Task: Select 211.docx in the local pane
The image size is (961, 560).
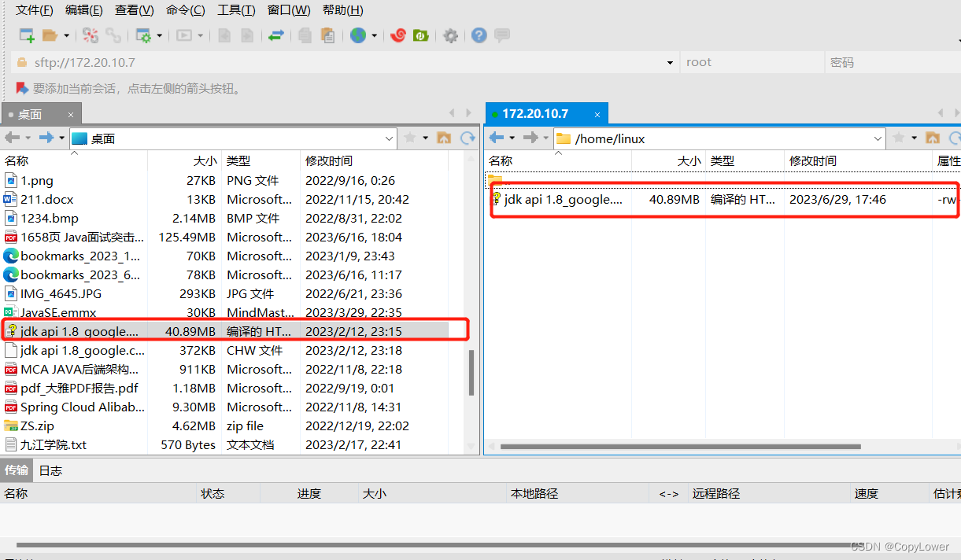Action: (225, 199)
